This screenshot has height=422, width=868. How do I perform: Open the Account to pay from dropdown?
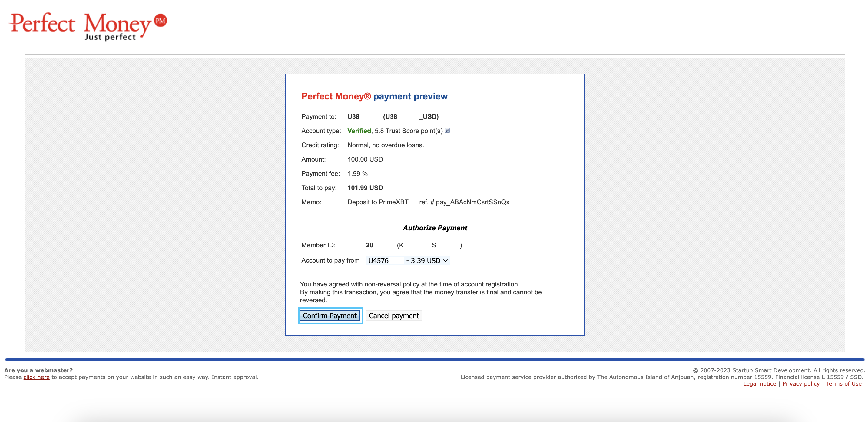[x=408, y=260]
